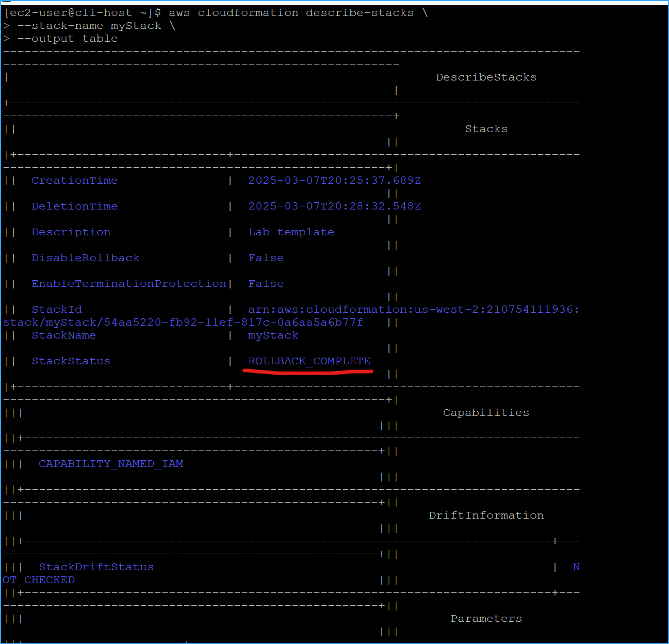Select the DescribeStacks table header
This screenshot has width=669, height=644.
coord(485,77)
